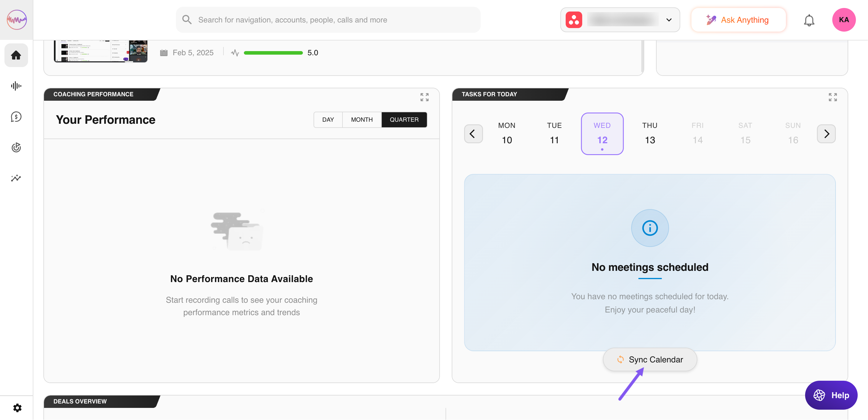868x420 pixels.
Task: Go to previous week in calendar
Action: 473,134
